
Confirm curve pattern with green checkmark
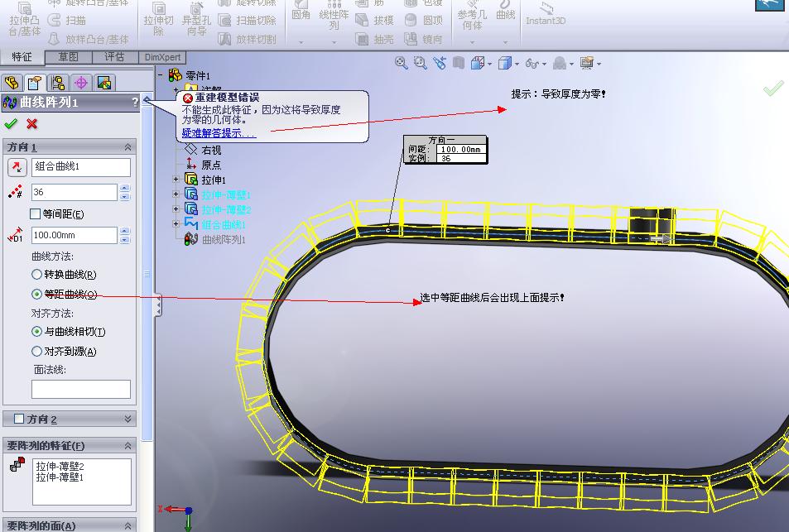click(x=11, y=123)
